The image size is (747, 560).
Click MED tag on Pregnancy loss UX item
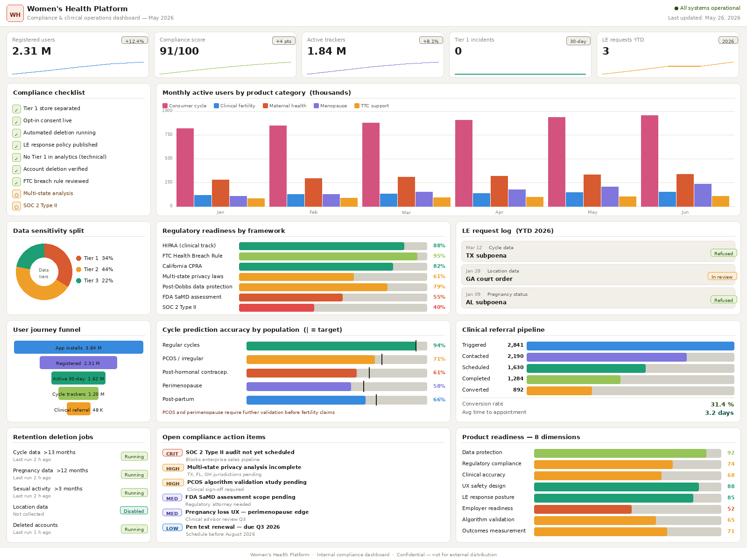click(x=172, y=513)
